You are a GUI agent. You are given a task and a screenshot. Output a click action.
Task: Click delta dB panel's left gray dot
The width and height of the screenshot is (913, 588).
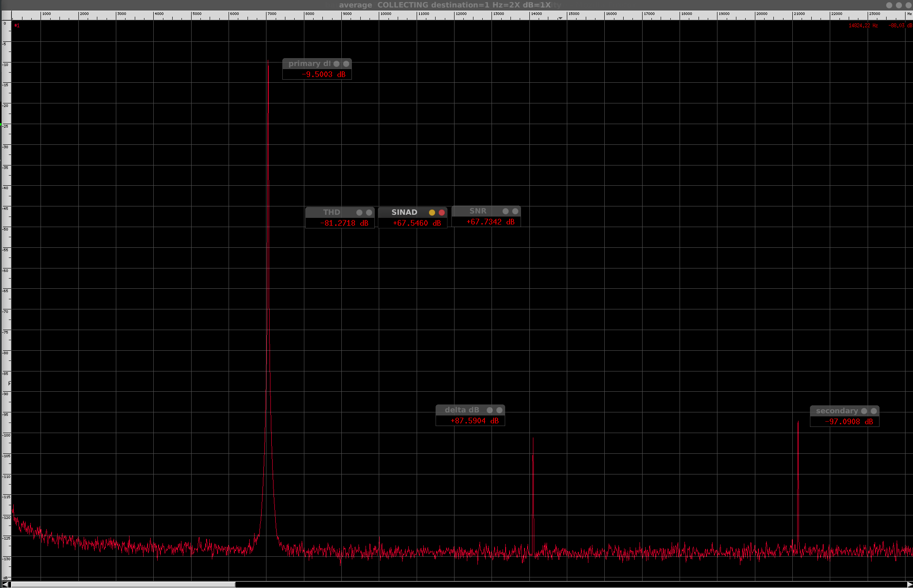490,410
